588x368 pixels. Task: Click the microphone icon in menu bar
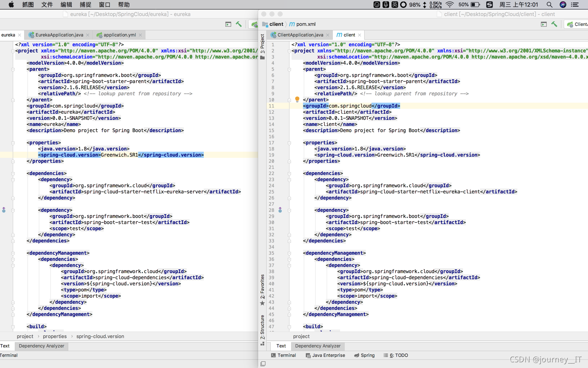386,4
